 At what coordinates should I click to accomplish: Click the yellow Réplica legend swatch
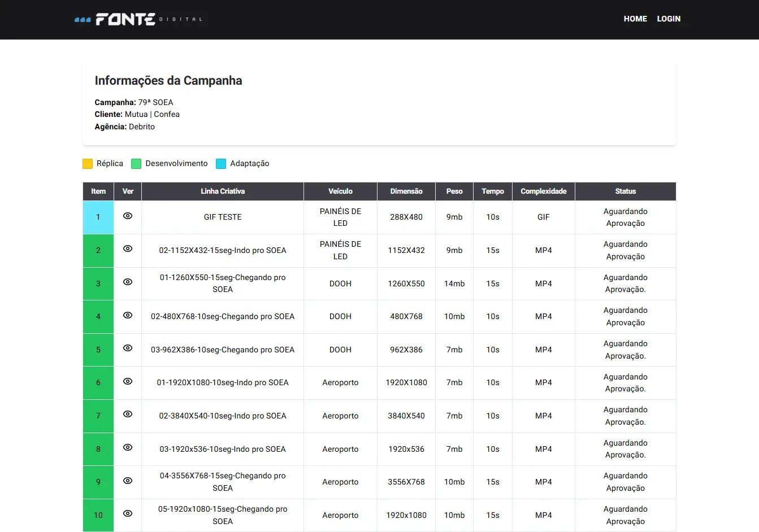(88, 164)
